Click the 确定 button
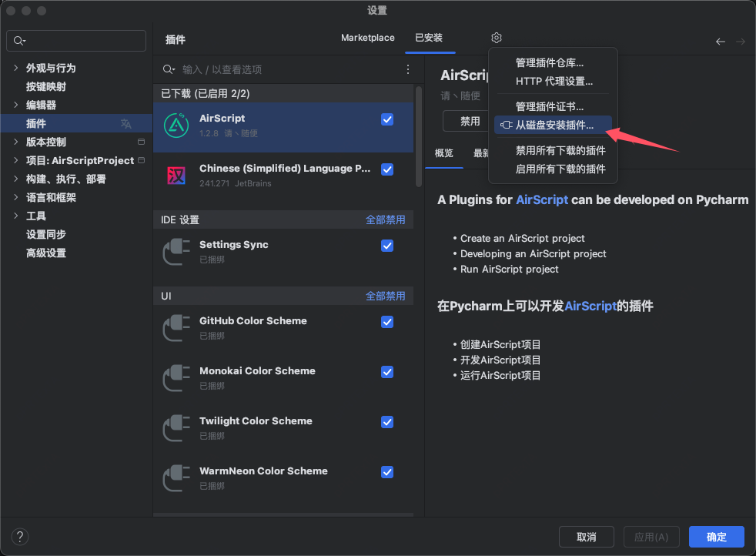The height and width of the screenshot is (556, 756). click(x=717, y=537)
